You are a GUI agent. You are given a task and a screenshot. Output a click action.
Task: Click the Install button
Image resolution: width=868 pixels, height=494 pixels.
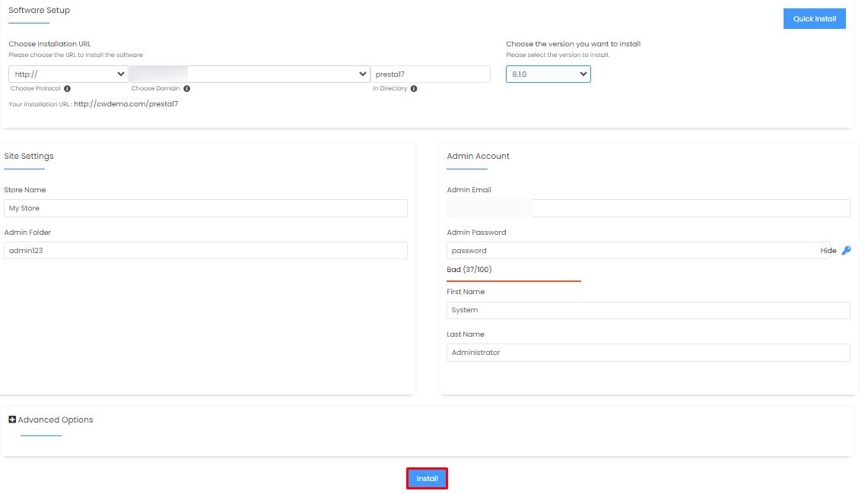coord(427,479)
